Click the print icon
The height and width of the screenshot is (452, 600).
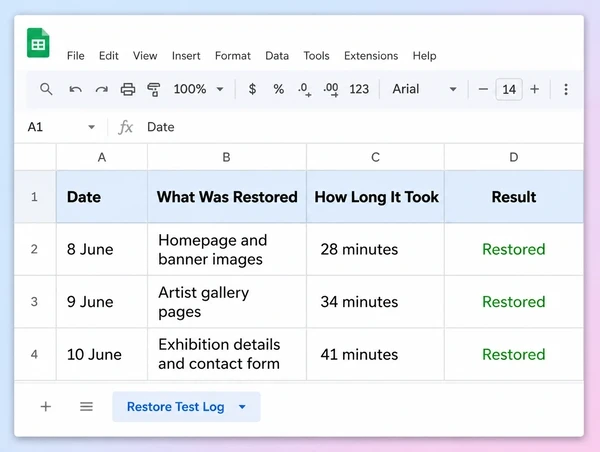click(128, 90)
